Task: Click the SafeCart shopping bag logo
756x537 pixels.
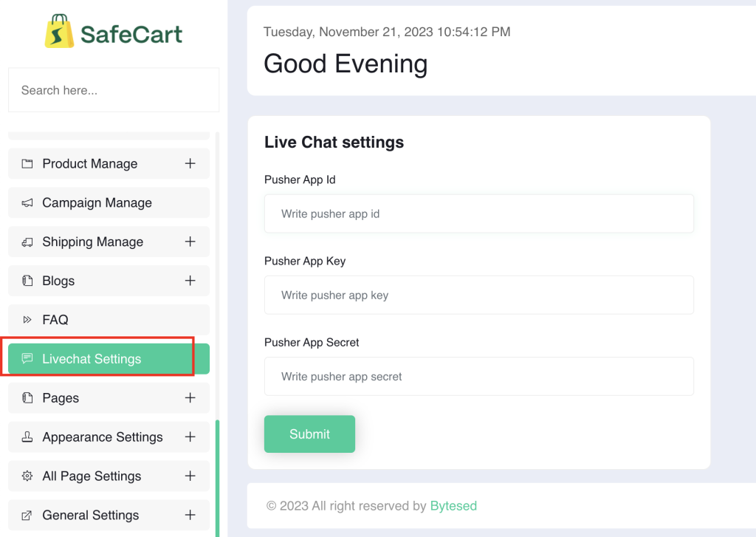Action: (59, 31)
